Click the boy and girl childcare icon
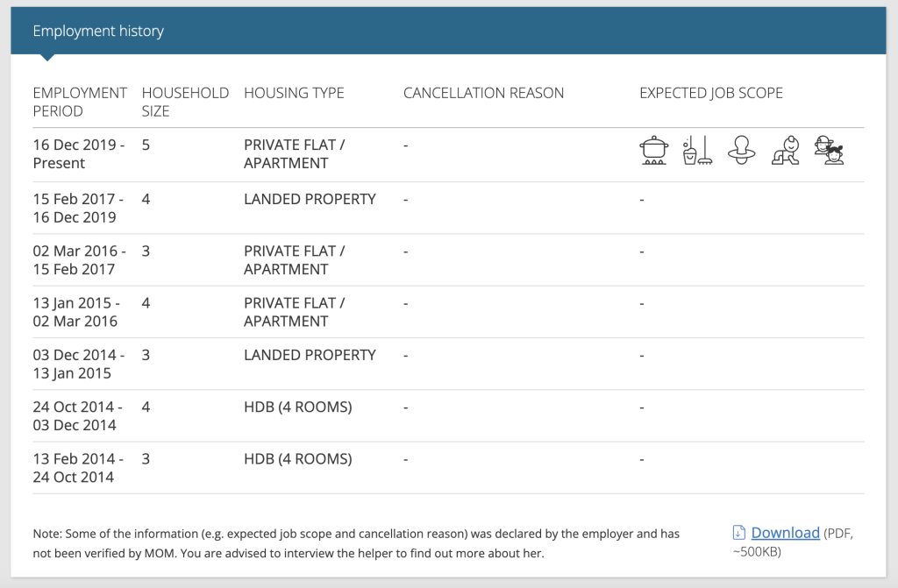The image size is (898, 588). pos(829,151)
